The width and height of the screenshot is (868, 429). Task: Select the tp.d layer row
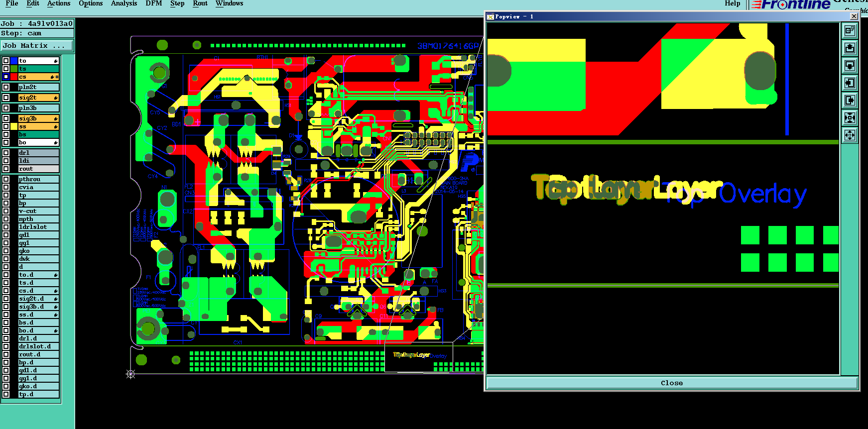pyautogui.click(x=39, y=394)
